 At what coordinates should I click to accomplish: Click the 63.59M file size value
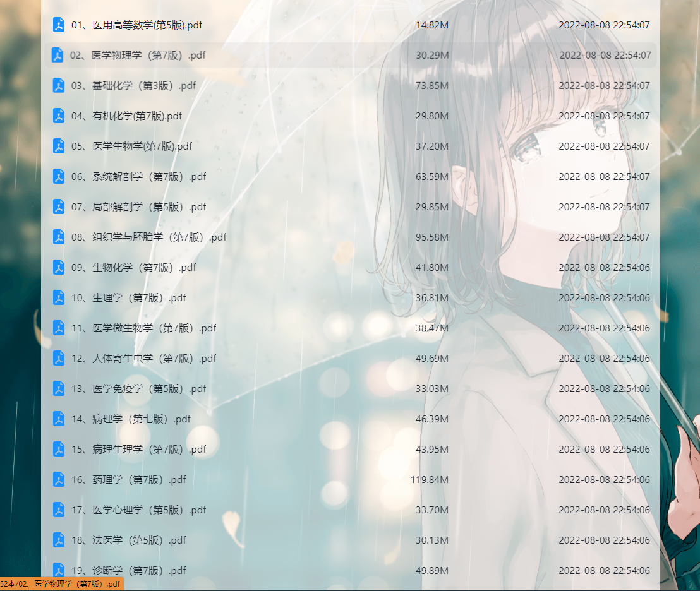[x=432, y=177]
